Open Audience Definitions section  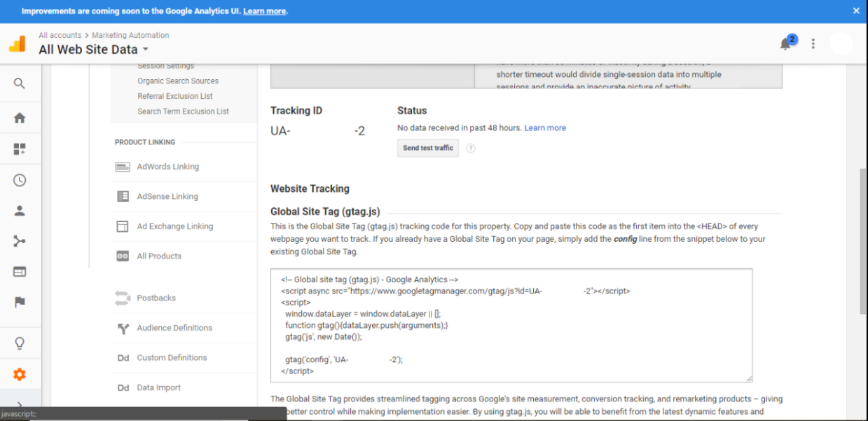coord(174,328)
